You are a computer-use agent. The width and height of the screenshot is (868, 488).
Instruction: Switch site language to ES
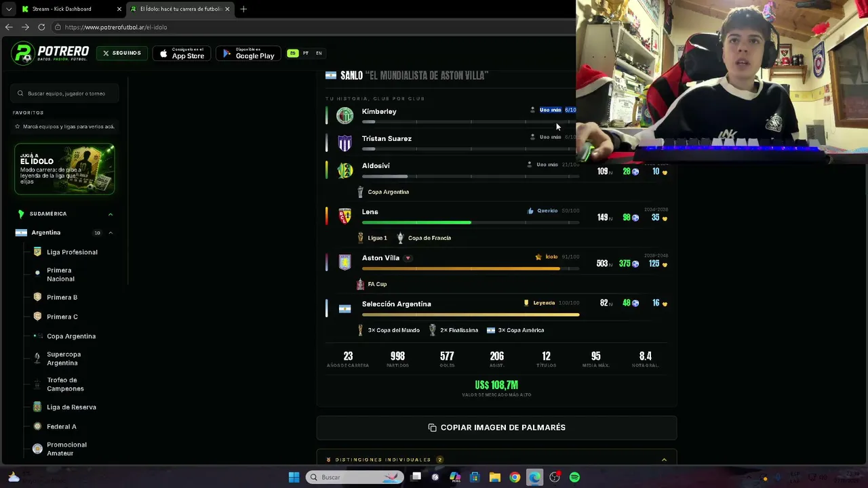point(292,53)
